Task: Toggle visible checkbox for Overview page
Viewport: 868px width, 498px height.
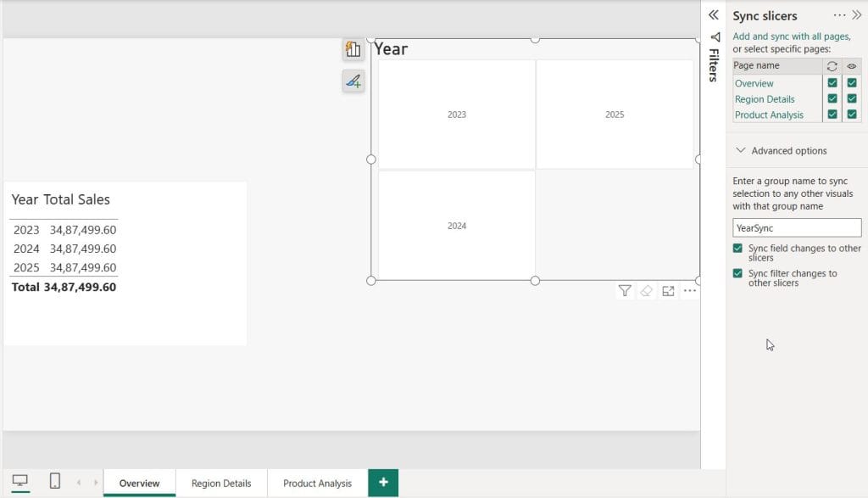Action: (x=851, y=82)
